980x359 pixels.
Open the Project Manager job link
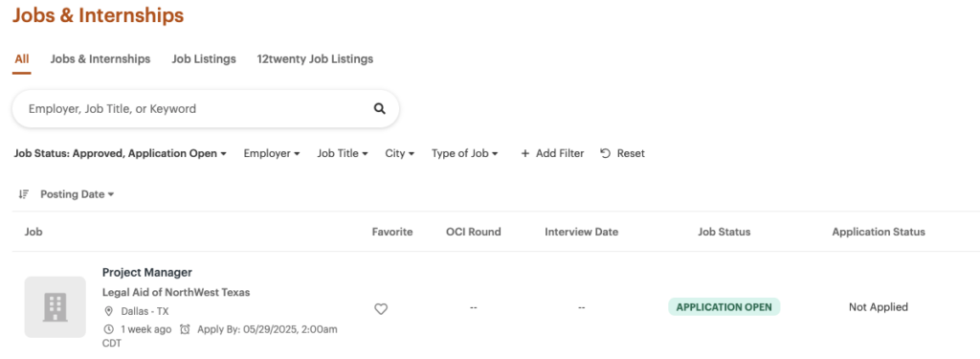coord(146,273)
